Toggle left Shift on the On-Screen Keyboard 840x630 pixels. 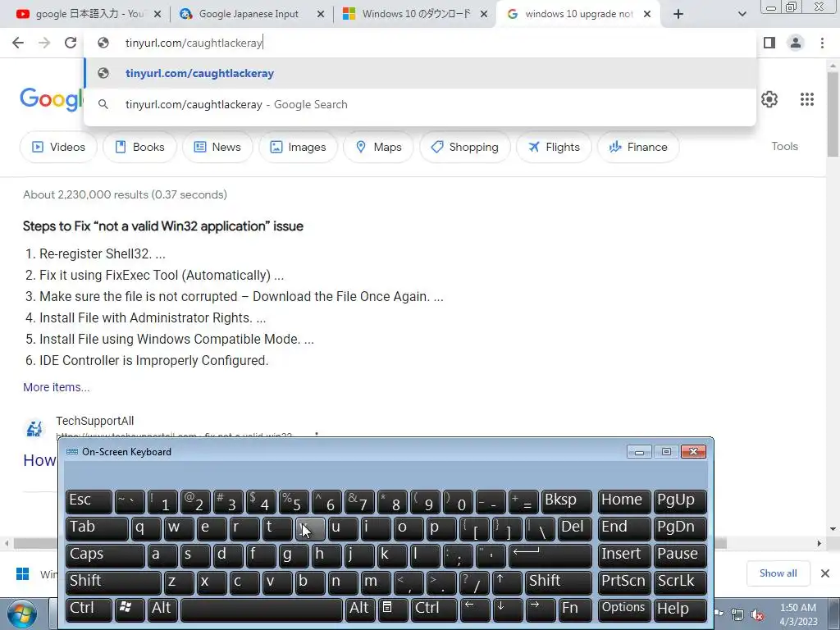click(113, 582)
